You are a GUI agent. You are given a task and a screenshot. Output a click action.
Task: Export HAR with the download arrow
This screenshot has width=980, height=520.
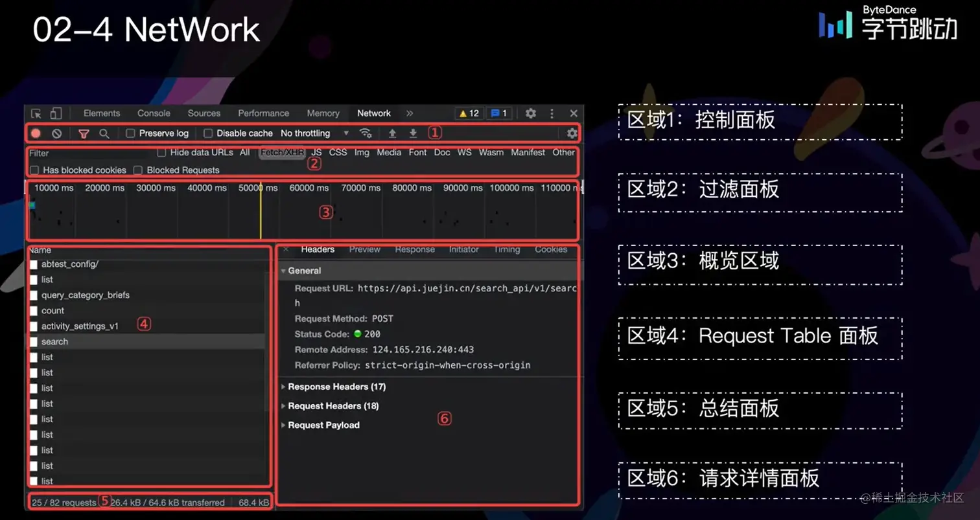[413, 133]
